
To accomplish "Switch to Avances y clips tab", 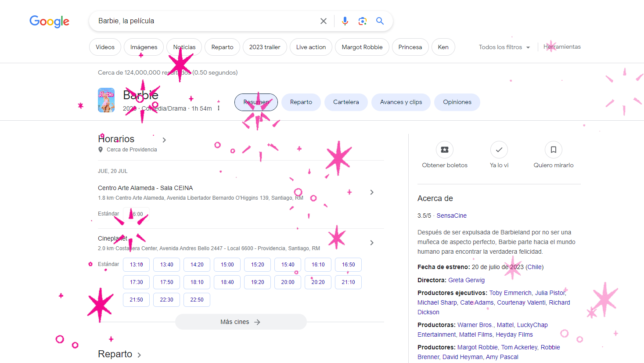I will (x=401, y=102).
